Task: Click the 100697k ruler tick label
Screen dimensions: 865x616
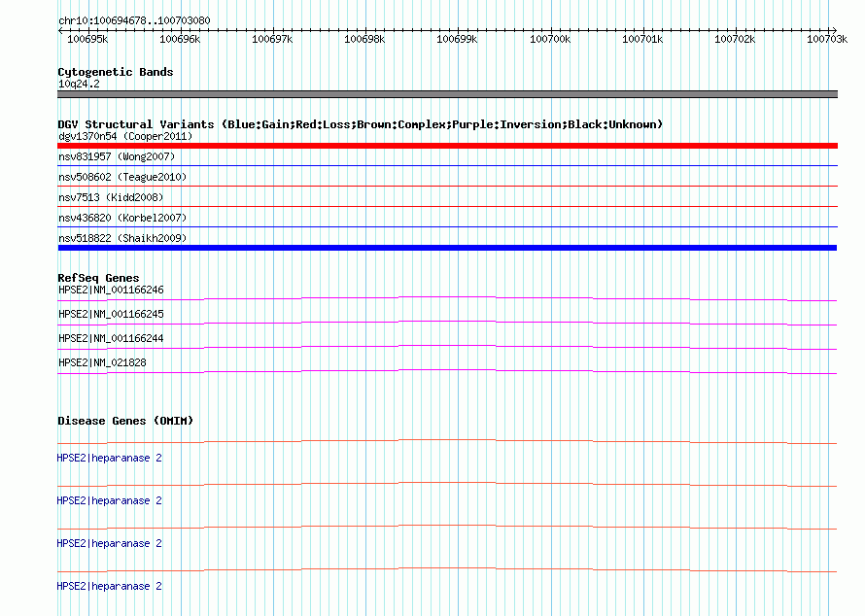Action: tap(272, 39)
